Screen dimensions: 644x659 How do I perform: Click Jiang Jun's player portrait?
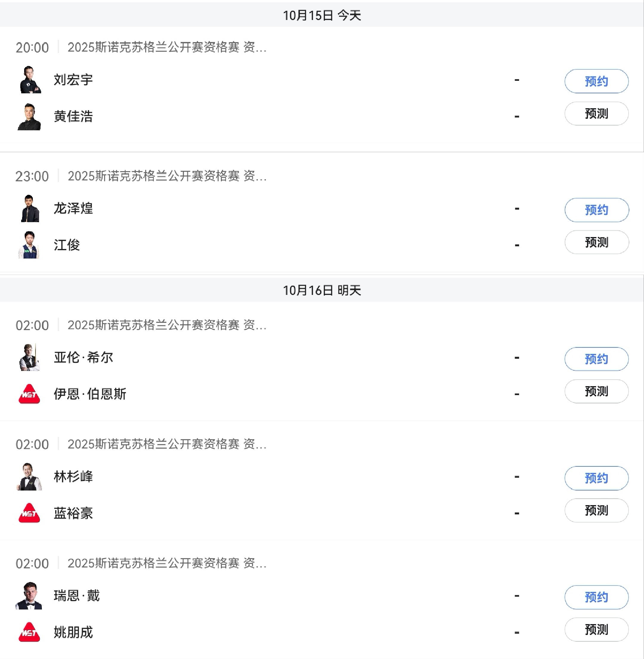(30, 245)
